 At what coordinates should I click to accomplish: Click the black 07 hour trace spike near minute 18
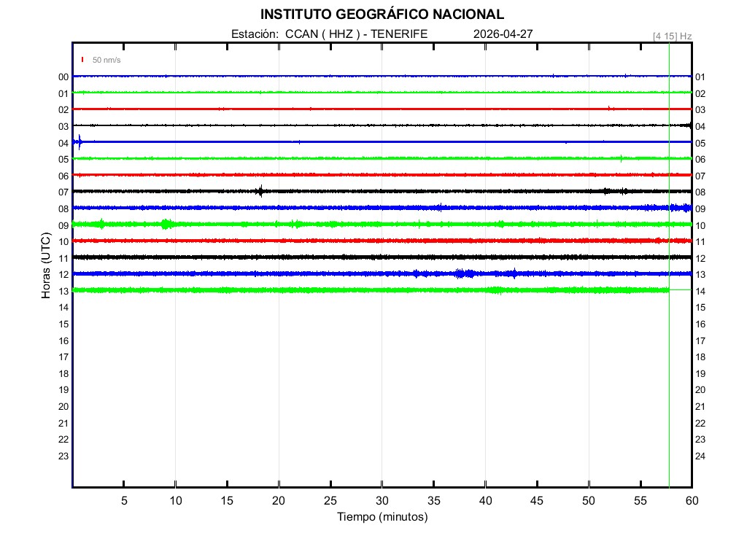click(260, 191)
